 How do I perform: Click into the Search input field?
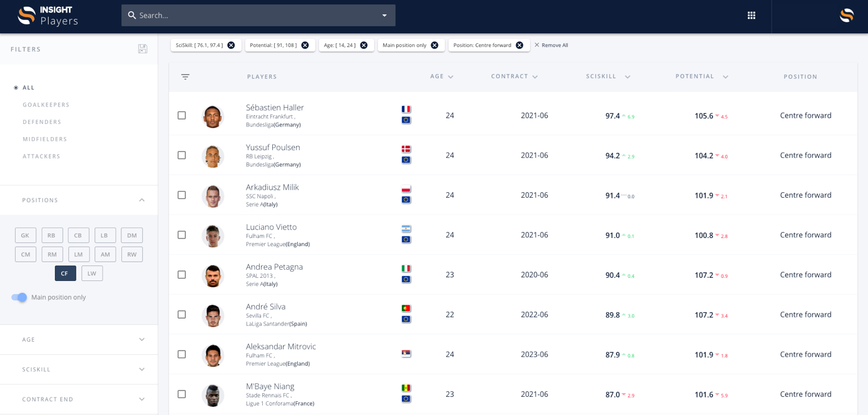pos(257,15)
